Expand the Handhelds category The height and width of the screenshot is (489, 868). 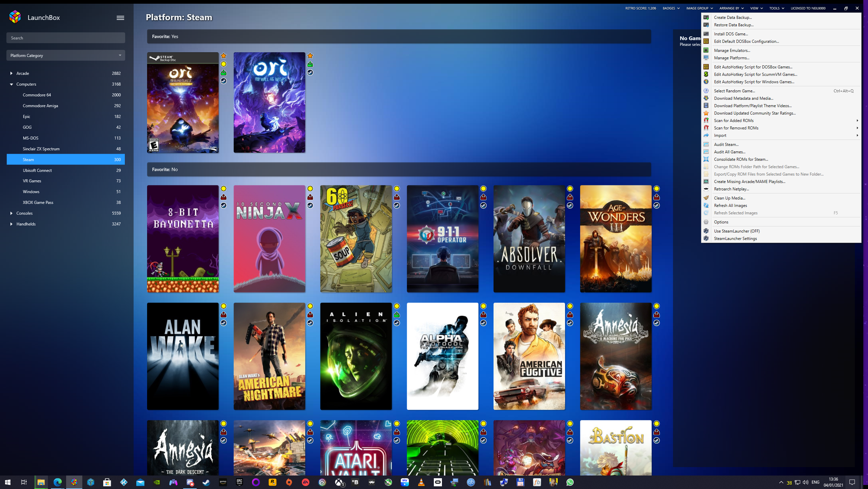(11, 224)
